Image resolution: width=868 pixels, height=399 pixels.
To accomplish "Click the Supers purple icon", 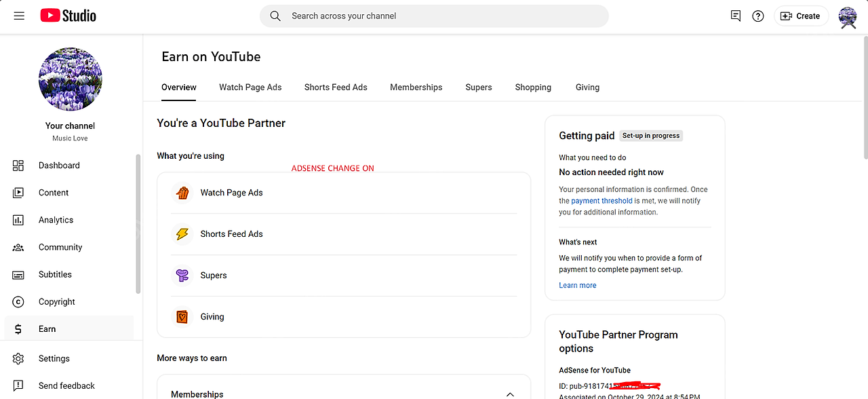I will click(182, 275).
